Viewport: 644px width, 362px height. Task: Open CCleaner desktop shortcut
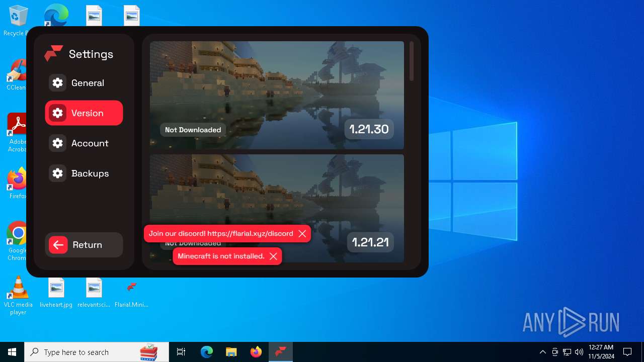click(x=16, y=74)
